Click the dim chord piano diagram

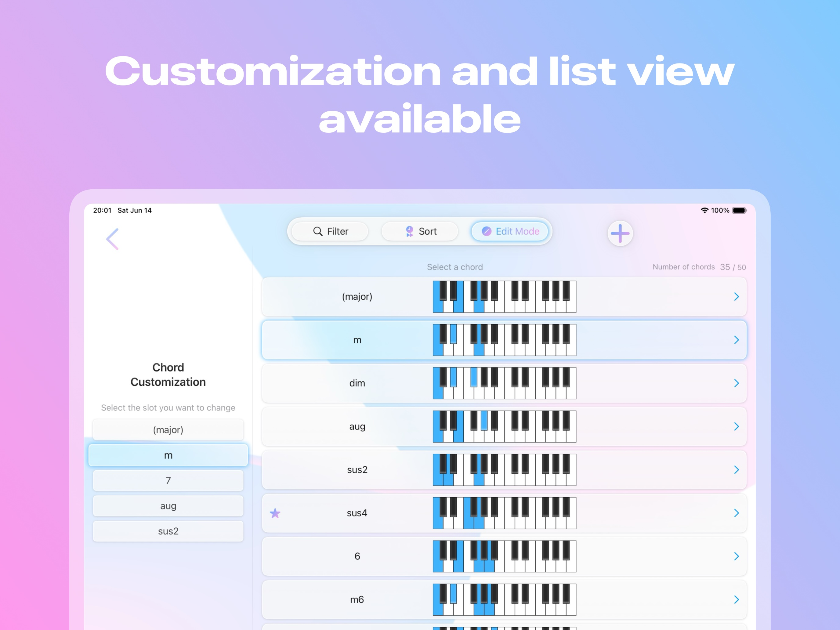pyautogui.click(x=505, y=383)
